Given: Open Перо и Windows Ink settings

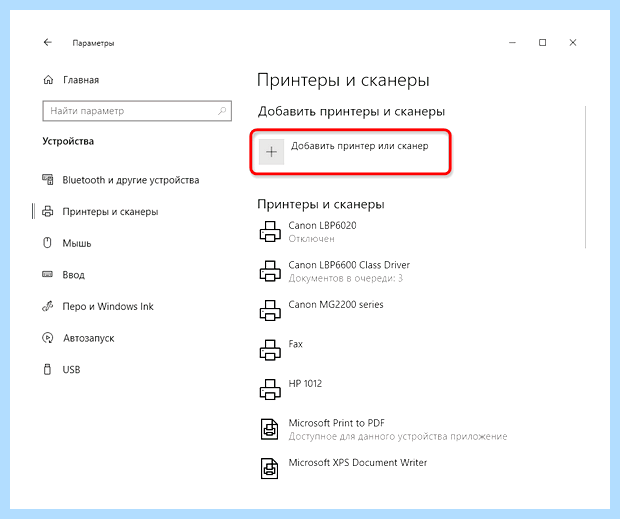Looking at the screenshot, I should point(108,306).
